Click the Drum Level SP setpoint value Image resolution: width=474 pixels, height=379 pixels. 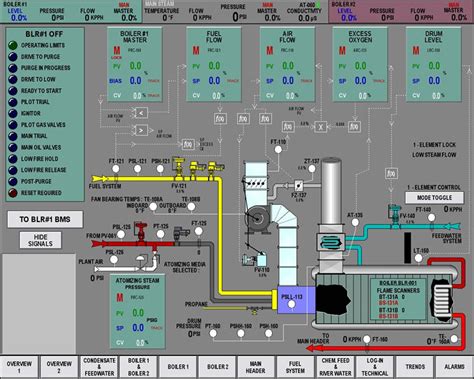point(434,81)
